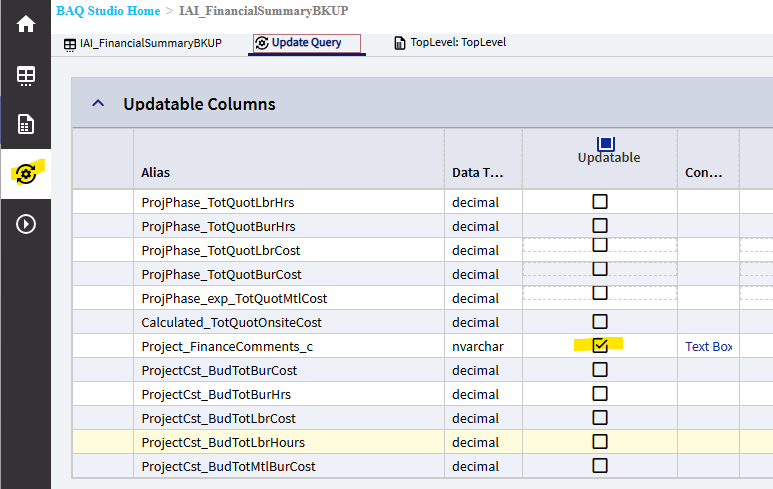The width and height of the screenshot is (773, 489).
Task: Uncheck Updatable for Project_FinanceComments_c
Action: 600,346
